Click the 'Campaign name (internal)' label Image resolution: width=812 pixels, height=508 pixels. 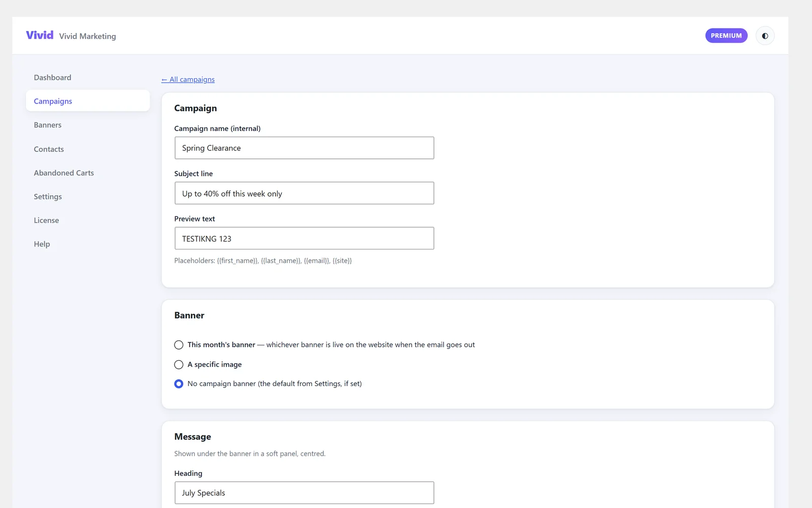[x=217, y=129]
